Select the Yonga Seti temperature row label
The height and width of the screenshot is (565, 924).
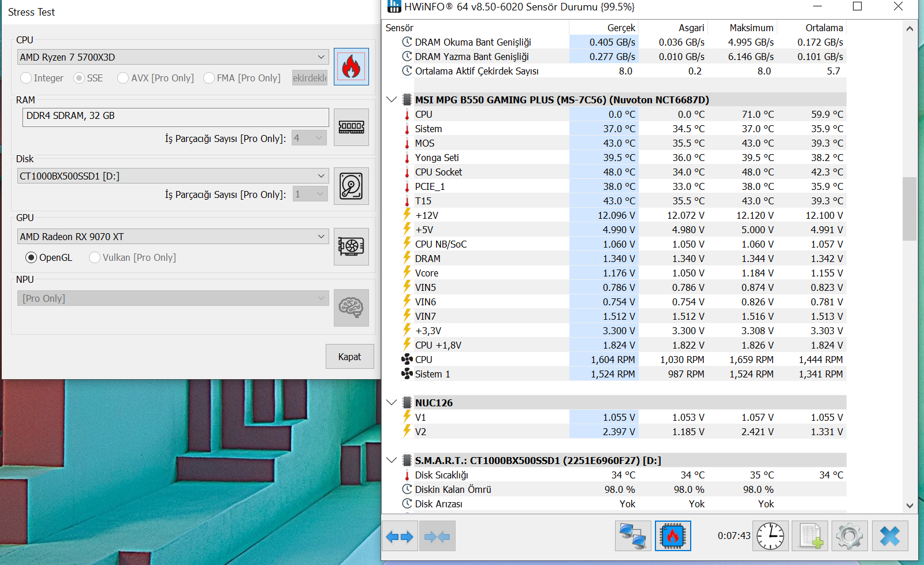(x=437, y=158)
